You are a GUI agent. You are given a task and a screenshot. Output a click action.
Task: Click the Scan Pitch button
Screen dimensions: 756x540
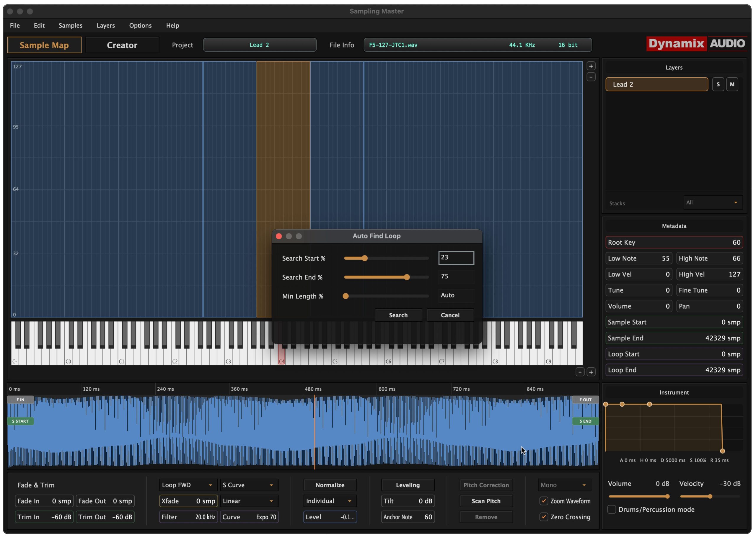tap(486, 501)
